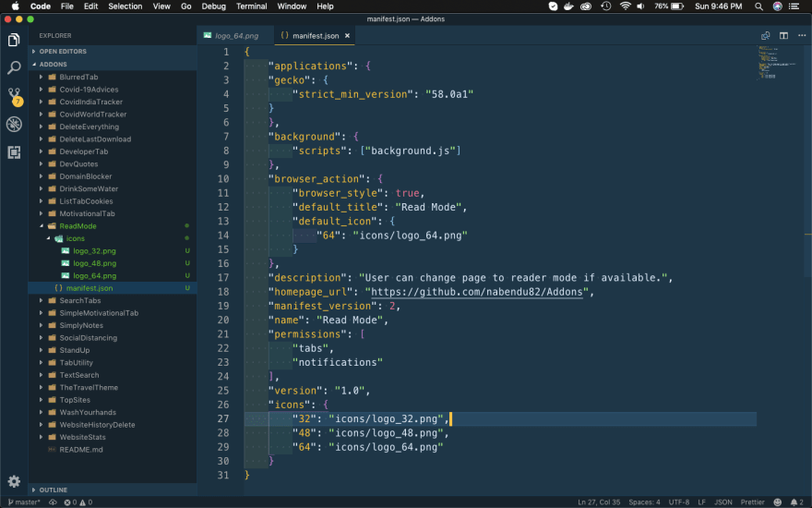
Task: Switch to the logo_64.png tab
Action: pyautogui.click(x=235, y=36)
